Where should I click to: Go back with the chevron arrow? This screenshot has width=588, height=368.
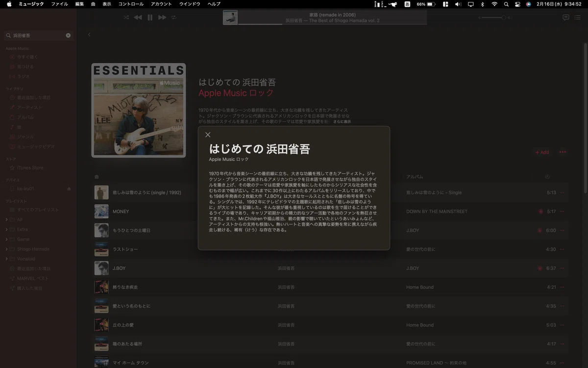[x=89, y=35]
